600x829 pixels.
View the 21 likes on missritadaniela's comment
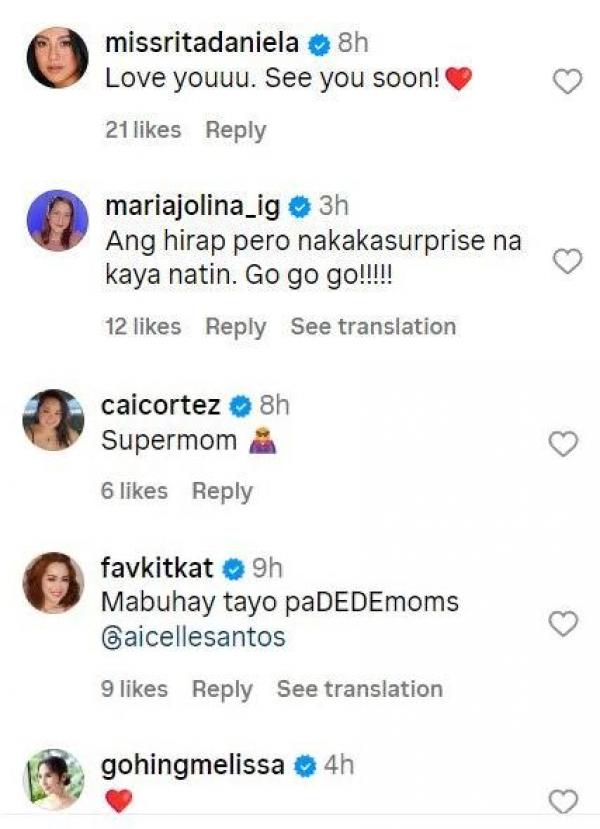(143, 130)
